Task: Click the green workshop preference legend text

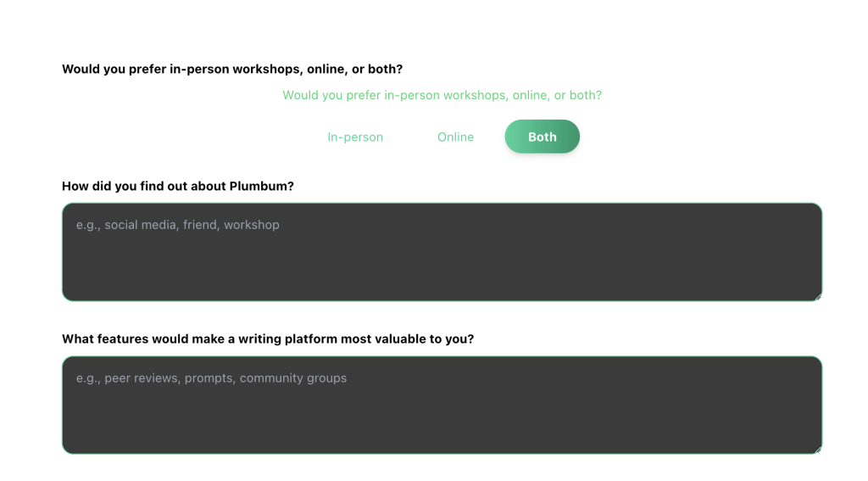Action: [x=442, y=95]
